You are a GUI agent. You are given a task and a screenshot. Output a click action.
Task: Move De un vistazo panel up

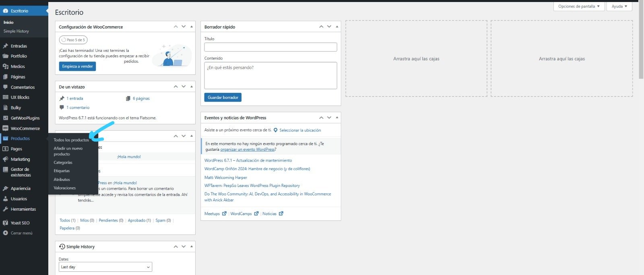click(x=175, y=86)
